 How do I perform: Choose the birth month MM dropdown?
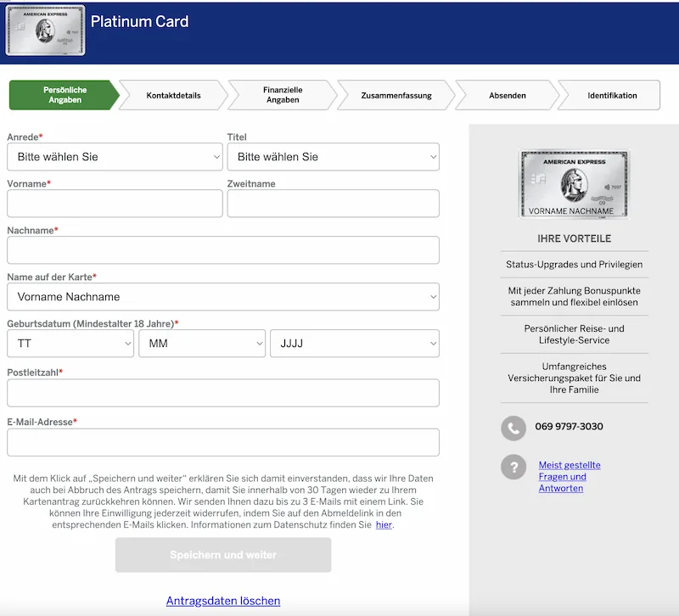pyautogui.click(x=202, y=344)
